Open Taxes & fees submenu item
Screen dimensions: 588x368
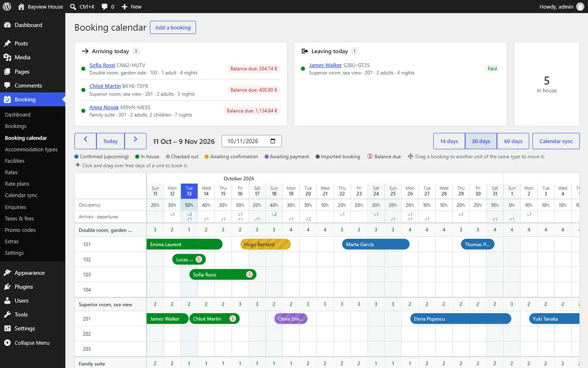click(x=19, y=218)
